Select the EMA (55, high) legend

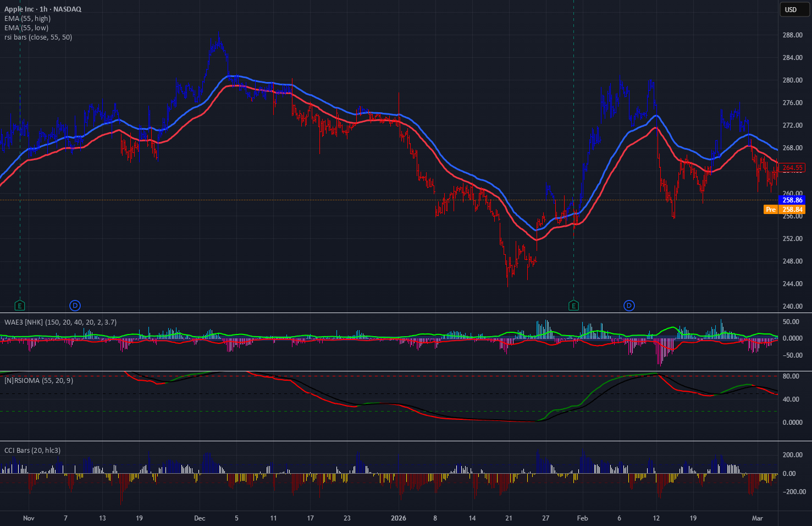[27, 18]
